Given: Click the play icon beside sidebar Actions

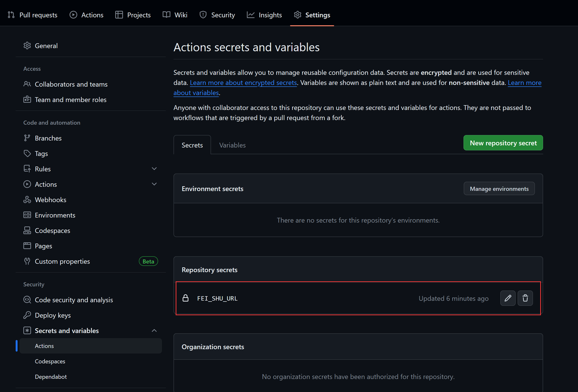Looking at the screenshot, I should (27, 184).
